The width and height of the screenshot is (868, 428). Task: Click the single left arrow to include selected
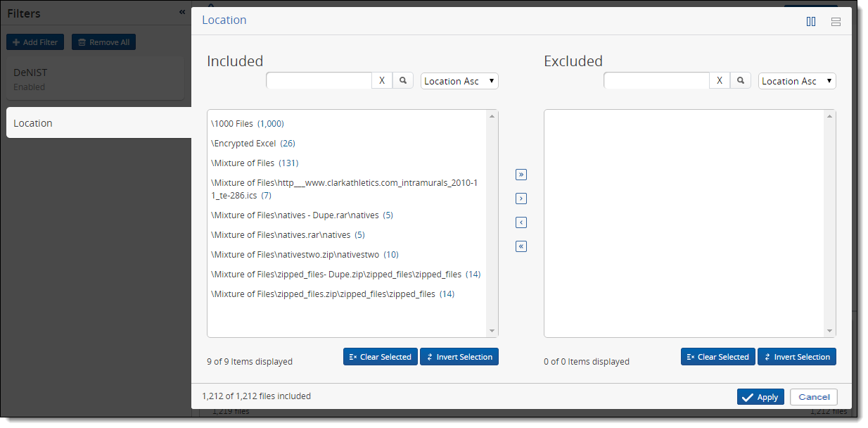[x=521, y=222]
